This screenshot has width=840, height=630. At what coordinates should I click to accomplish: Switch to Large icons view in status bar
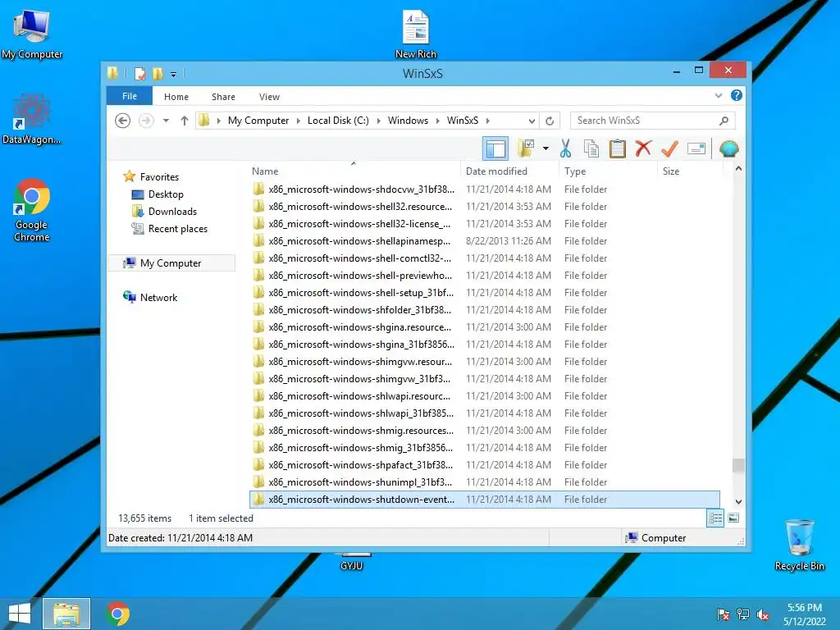tap(733, 518)
